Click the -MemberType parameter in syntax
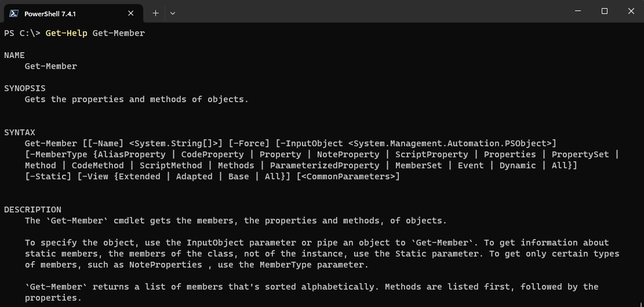Viewport: 644px width, 307px height. (x=59, y=154)
